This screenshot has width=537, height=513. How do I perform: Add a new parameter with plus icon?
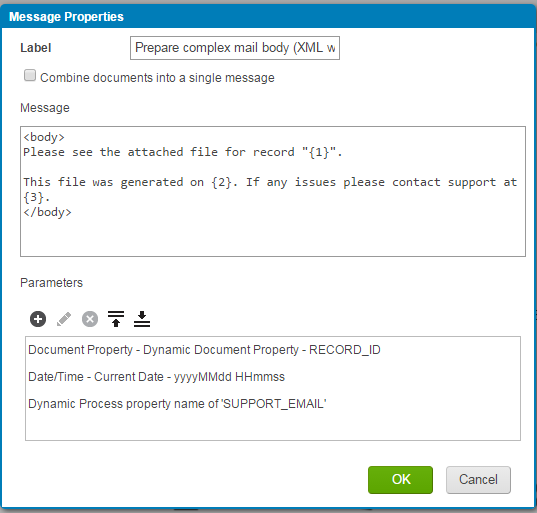pyautogui.click(x=38, y=319)
